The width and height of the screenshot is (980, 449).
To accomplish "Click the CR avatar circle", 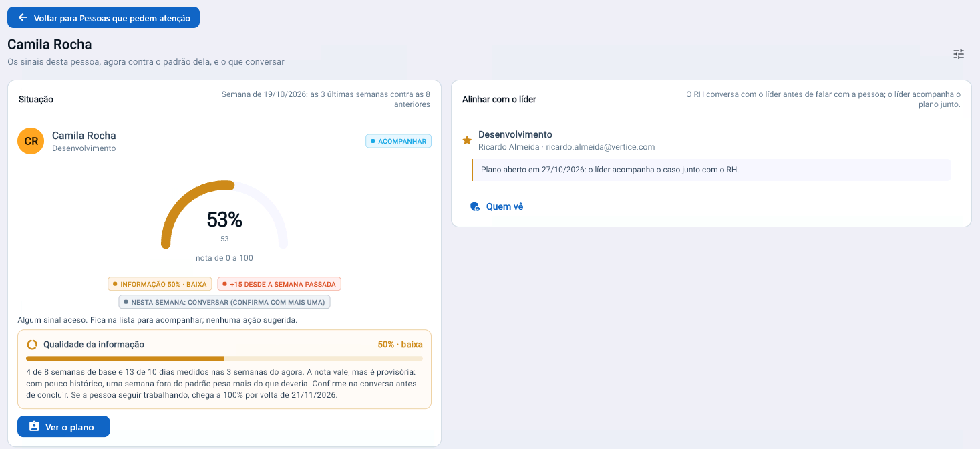I will coord(31,141).
